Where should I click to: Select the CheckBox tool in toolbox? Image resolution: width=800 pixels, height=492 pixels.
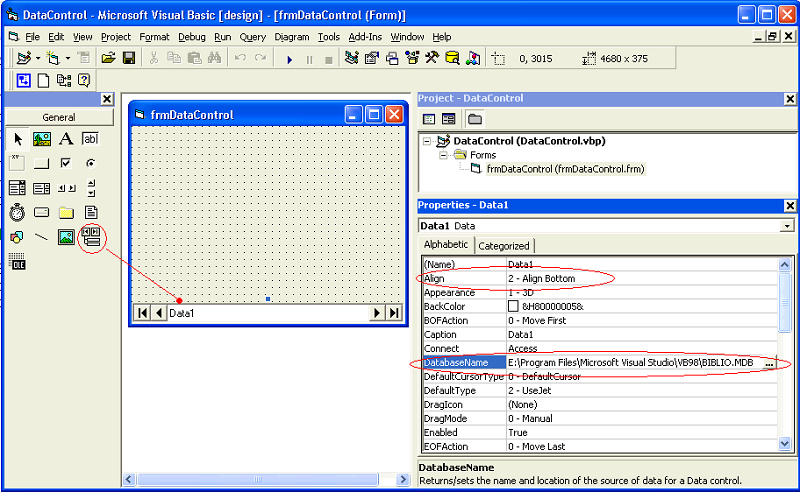(x=66, y=163)
